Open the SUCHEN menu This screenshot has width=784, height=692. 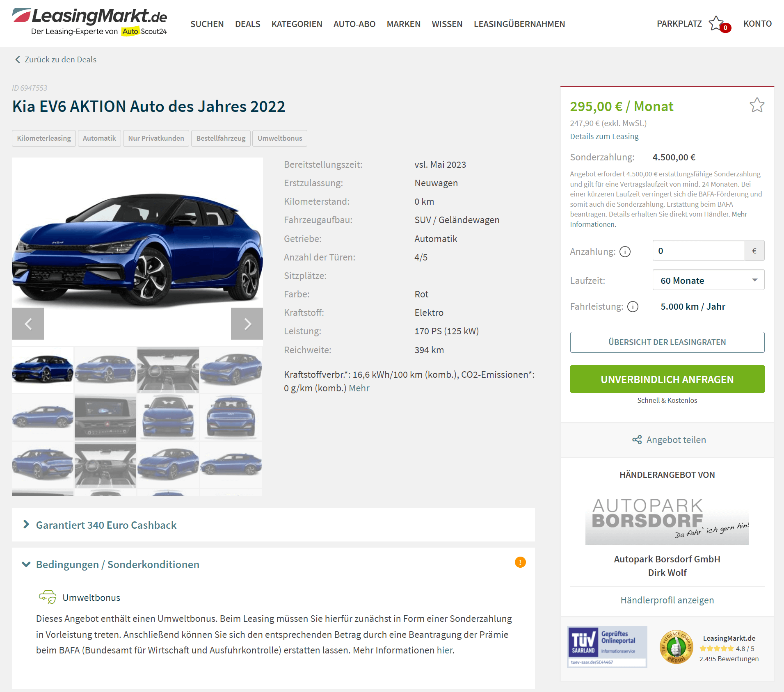[x=207, y=24]
